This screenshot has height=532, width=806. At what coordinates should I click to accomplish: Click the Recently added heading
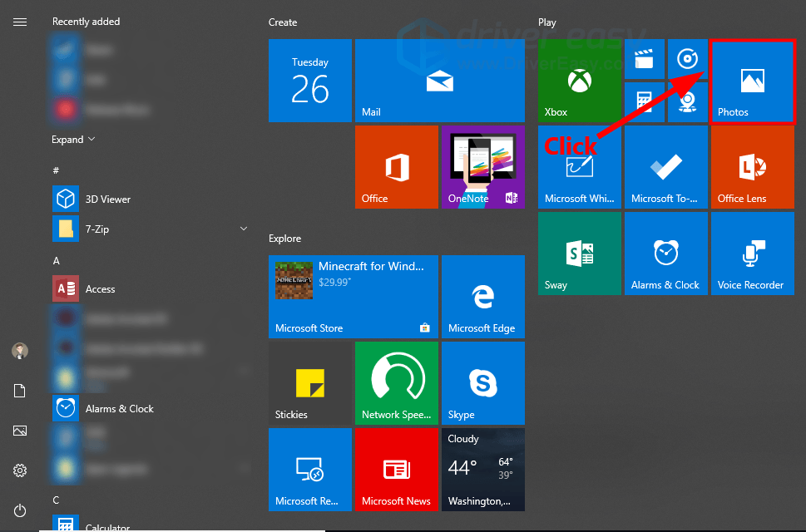coord(86,22)
